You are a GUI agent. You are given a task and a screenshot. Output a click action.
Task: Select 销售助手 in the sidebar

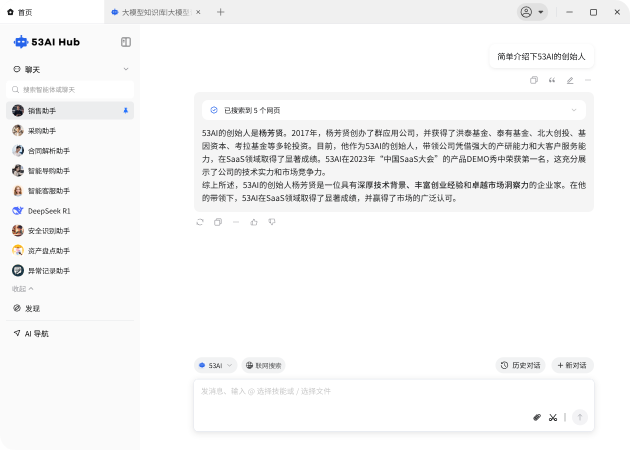(70, 110)
